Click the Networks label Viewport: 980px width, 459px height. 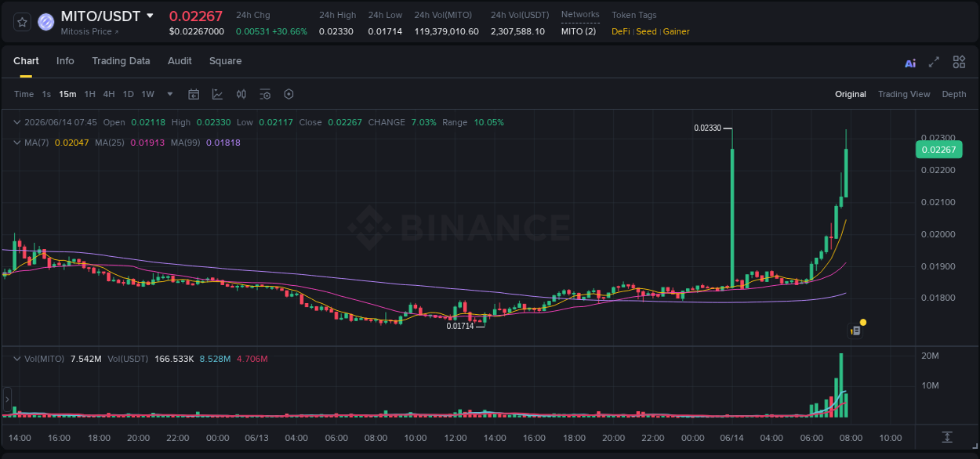[580, 15]
